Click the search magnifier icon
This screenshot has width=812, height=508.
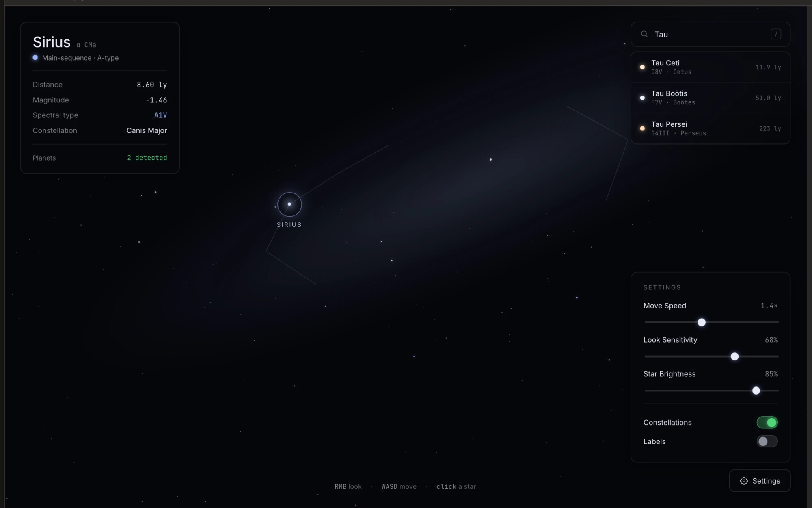point(644,34)
